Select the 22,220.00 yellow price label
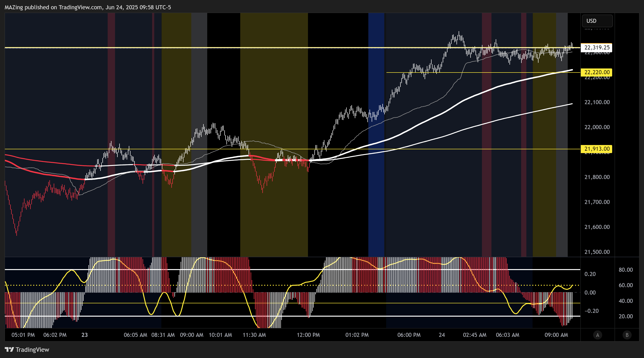 click(x=596, y=72)
